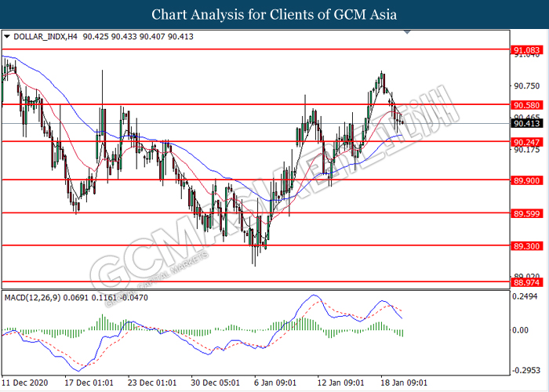Click the 89.900 support level label
This screenshot has height=392, width=549.
tap(525, 180)
